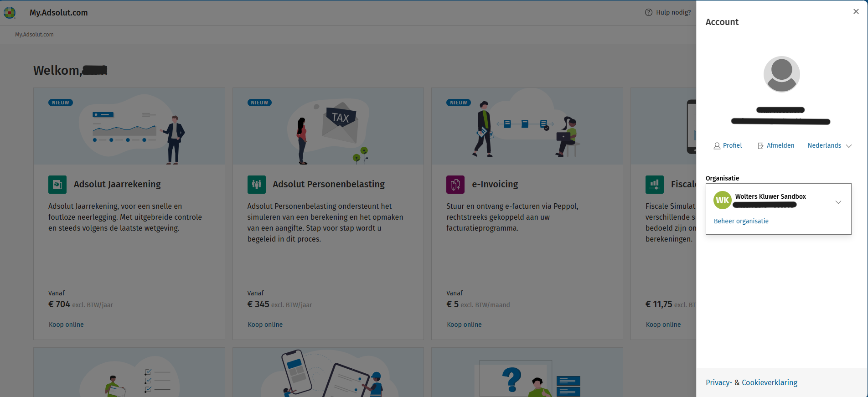Click the Adsolut Personenbelasting product icon
The height and width of the screenshot is (397, 868).
(x=257, y=185)
